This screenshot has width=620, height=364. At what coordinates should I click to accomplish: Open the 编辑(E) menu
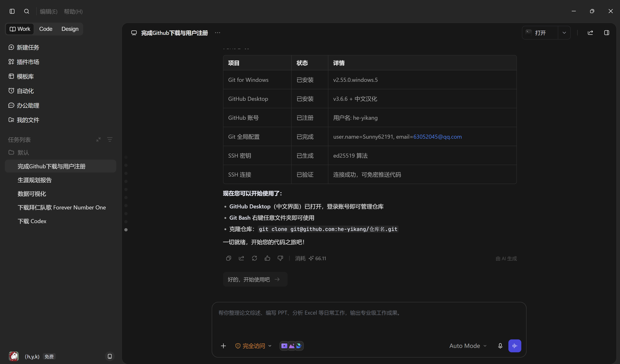pyautogui.click(x=48, y=11)
